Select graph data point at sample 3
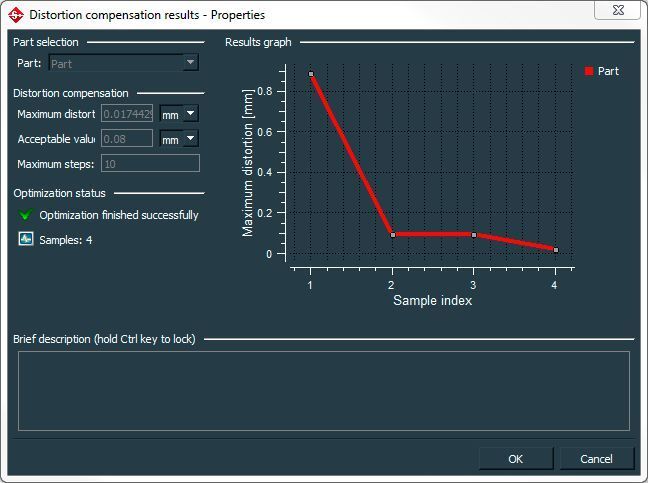This screenshot has height=483, width=648. coord(474,235)
